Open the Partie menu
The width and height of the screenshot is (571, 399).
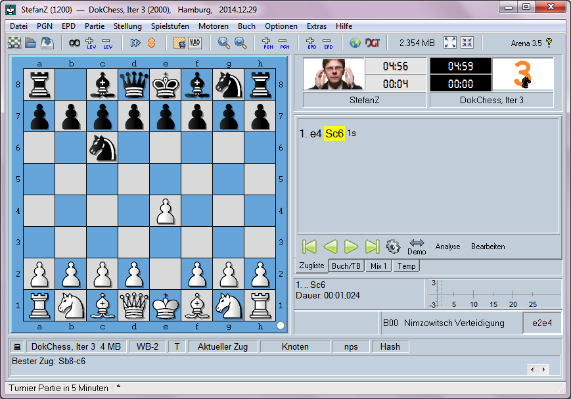(x=94, y=26)
